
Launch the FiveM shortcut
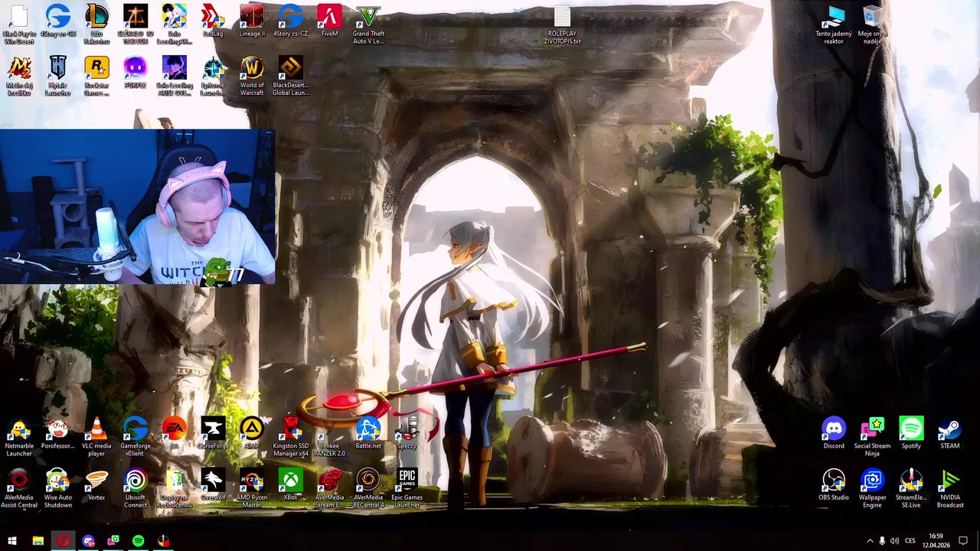point(329,22)
